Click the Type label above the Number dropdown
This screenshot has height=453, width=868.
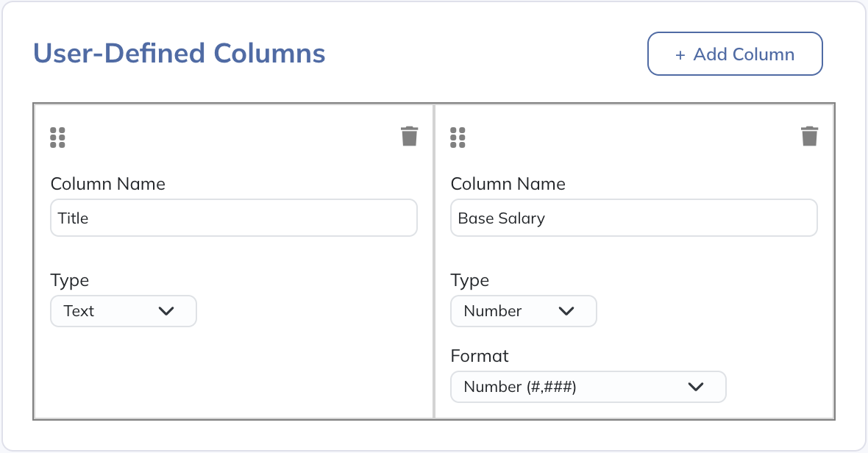[x=470, y=280]
